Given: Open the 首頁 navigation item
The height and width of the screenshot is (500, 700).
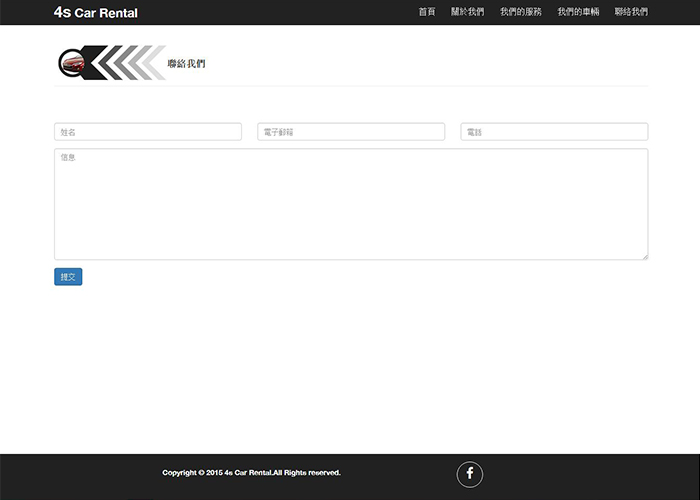Looking at the screenshot, I should click(x=427, y=12).
